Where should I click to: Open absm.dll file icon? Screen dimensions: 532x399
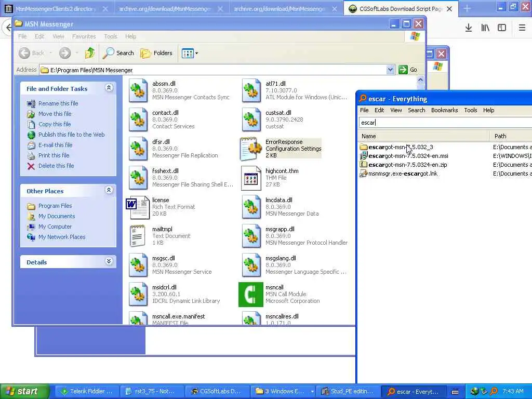pyautogui.click(x=138, y=90)
